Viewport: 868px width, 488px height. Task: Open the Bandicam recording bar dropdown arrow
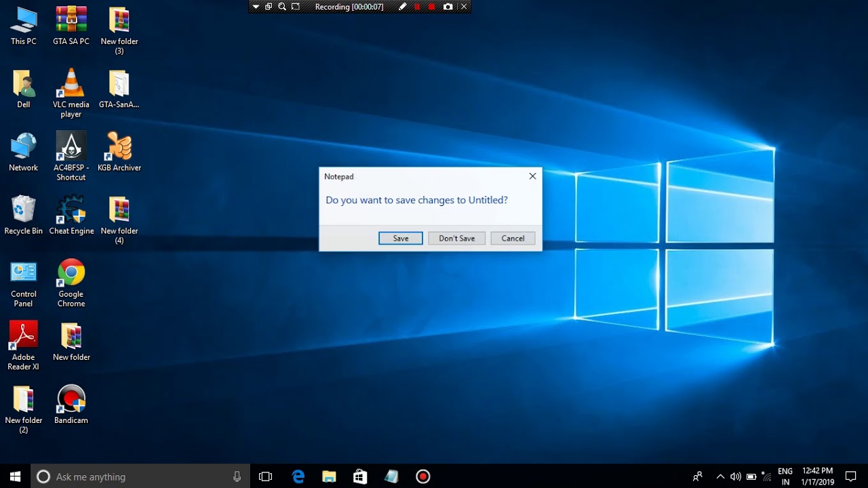(256, 7)
